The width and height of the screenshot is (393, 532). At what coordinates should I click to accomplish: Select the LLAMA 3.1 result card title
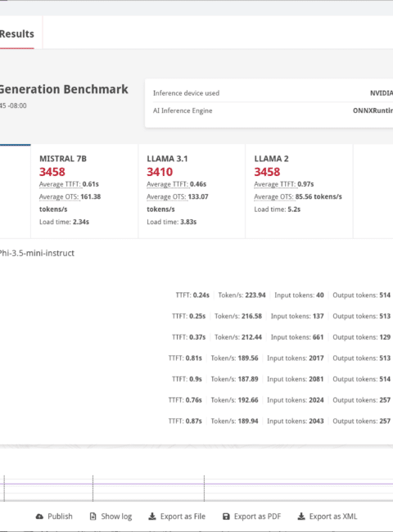(x=167, y=159)
